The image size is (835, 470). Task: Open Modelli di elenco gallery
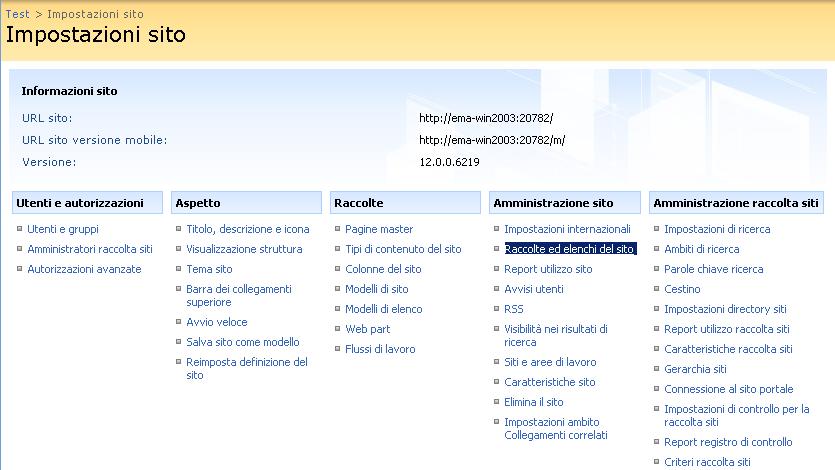pos(383,309)
